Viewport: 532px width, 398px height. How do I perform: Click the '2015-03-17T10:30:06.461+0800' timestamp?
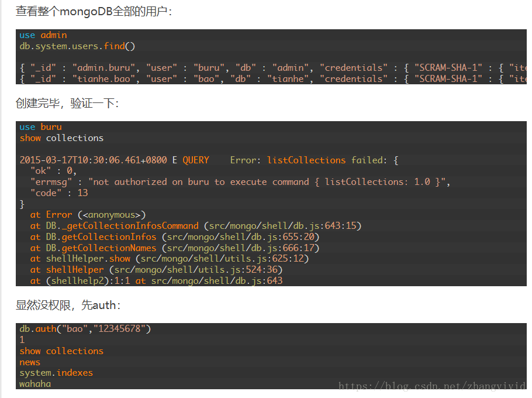[93, 160]
